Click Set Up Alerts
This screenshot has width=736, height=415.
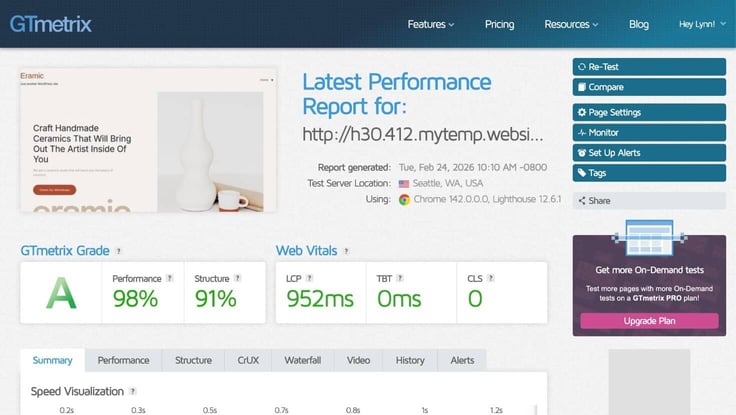[x=649, y=153]
